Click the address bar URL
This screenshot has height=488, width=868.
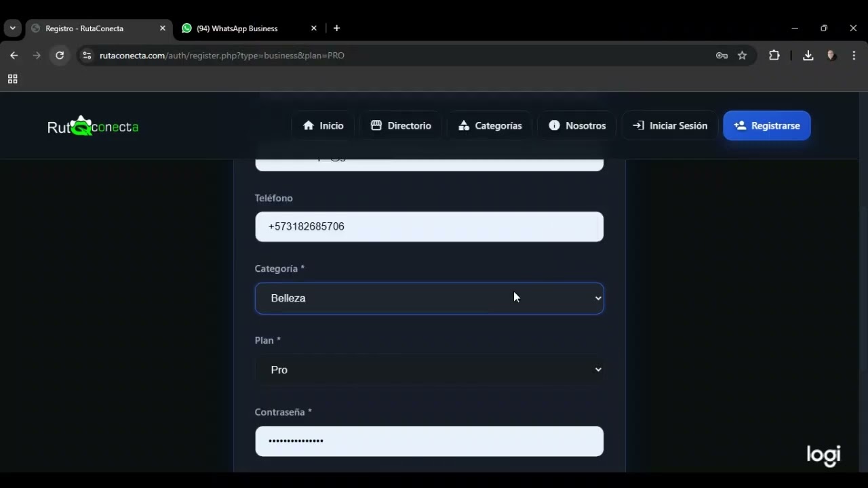tap(222, 56)
